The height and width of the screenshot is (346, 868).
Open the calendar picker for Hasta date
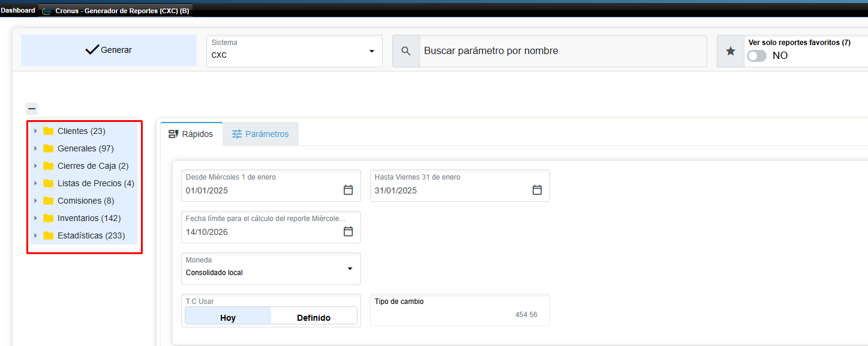(x=537, y=190)
